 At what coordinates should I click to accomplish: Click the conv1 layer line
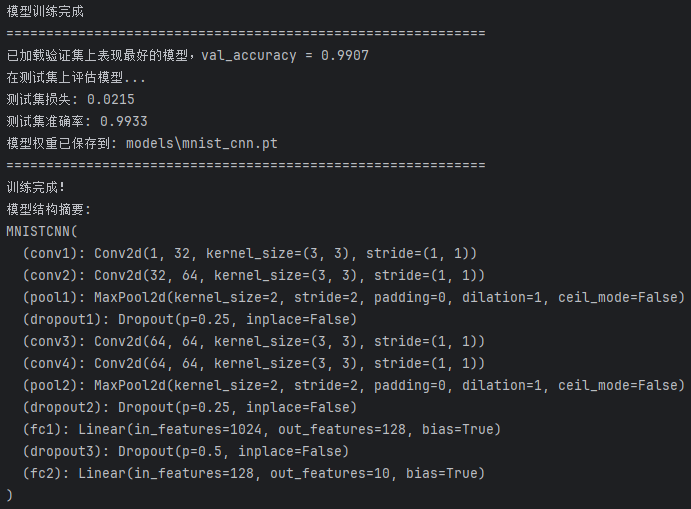pos(250,253)
